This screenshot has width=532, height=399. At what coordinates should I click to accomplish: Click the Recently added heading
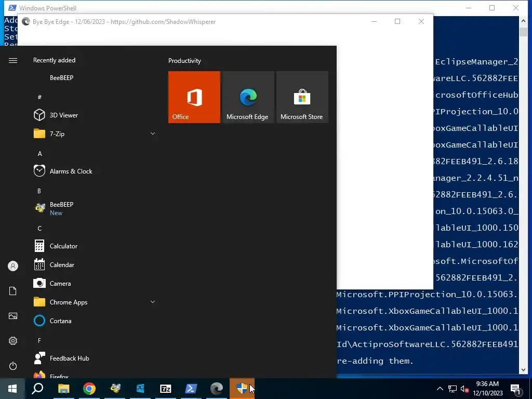tap(54, 60)
